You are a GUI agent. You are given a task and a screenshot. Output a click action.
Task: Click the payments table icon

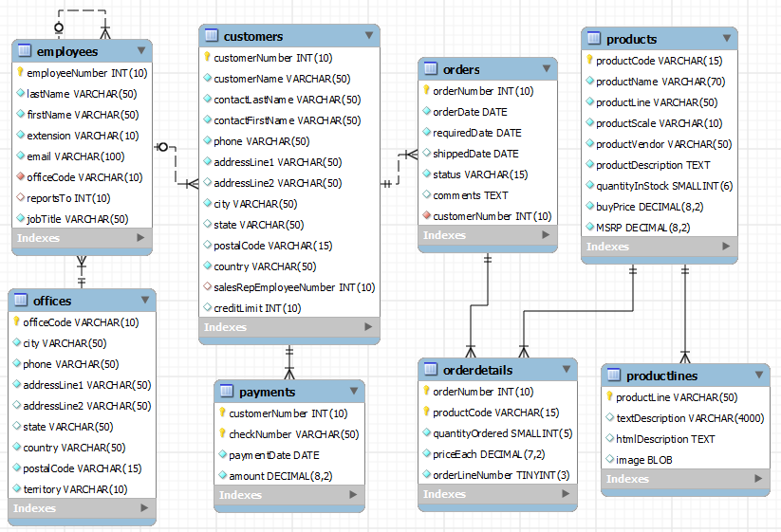point(226,392)
